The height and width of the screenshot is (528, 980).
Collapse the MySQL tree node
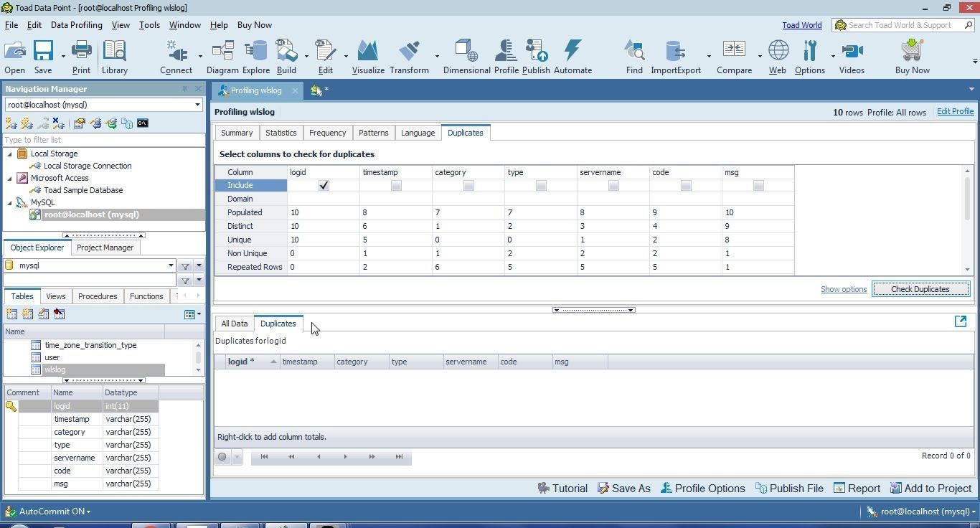[10, 202]
